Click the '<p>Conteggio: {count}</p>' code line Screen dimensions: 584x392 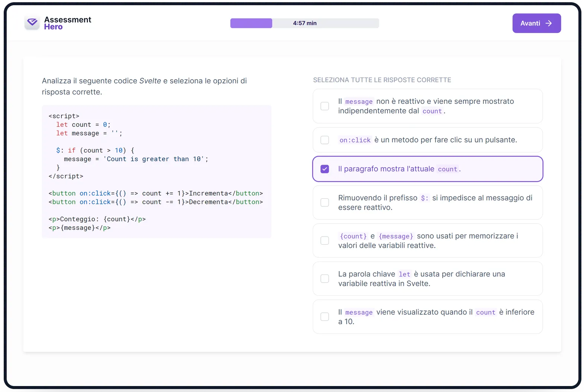[x=97, y=219]
